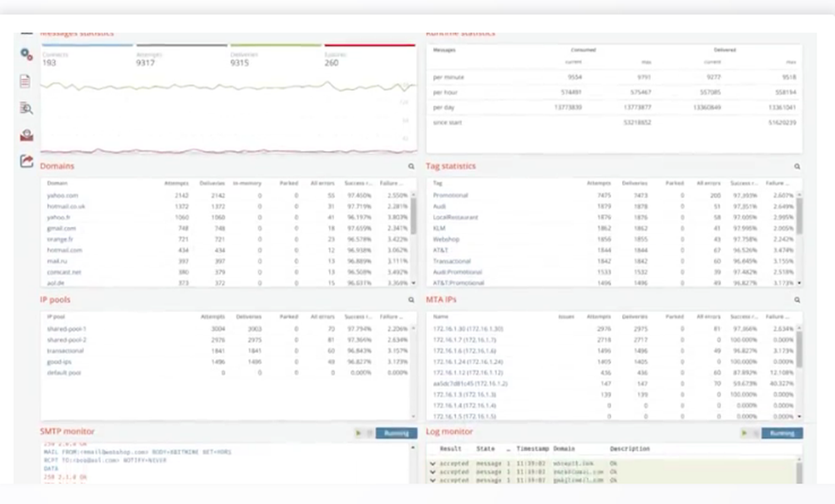The image size is (835, 504).
Task: Pause the SMTP monitor
Action: [369, 433]
